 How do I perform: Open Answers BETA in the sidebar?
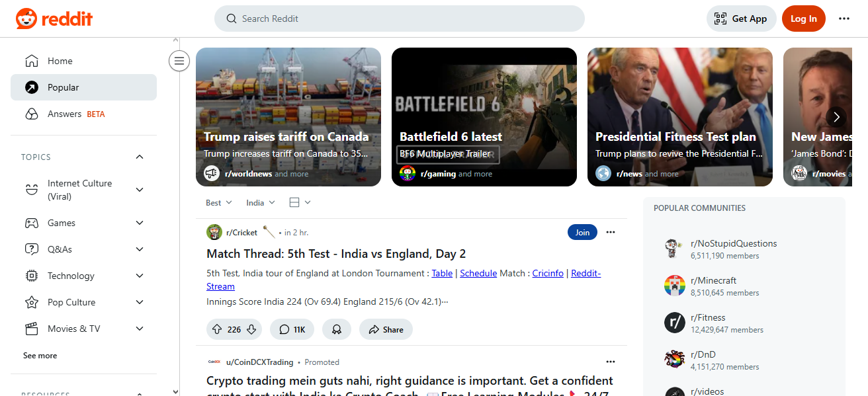(x=83, y=114)
